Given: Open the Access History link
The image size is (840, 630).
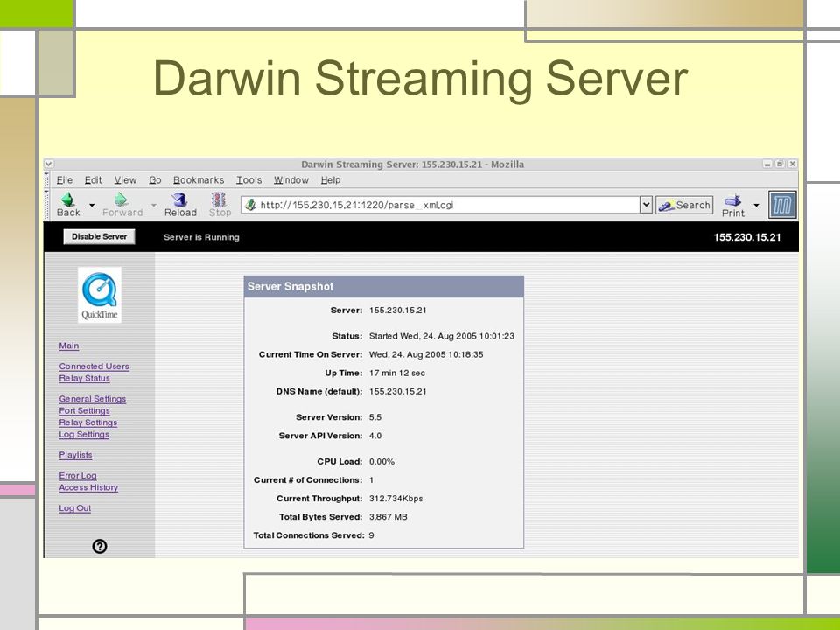Looking at the screenshot, I should (88, 487).
